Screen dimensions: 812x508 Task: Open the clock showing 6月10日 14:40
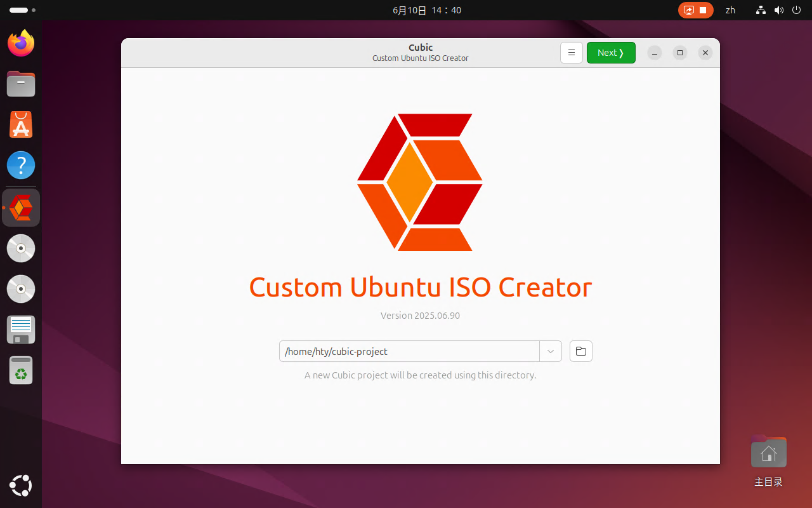pyautogui.click(x=427, y=10)
